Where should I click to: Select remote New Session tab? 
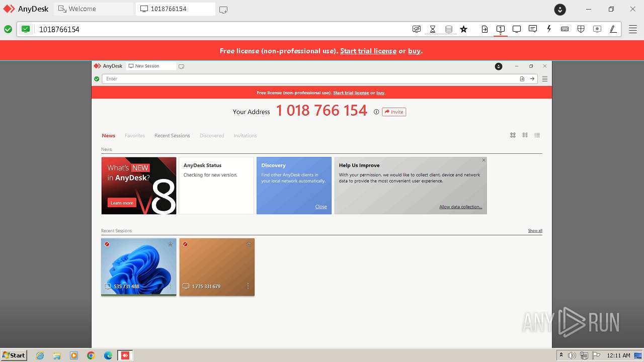coord(151,66)
